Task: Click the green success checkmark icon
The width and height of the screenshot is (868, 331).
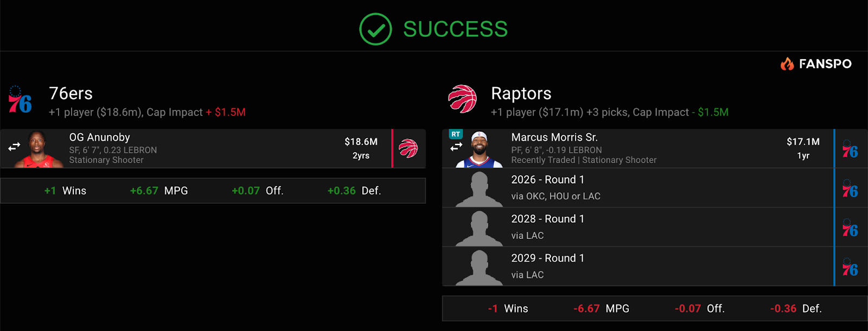Action: click(x=375, y=29)
